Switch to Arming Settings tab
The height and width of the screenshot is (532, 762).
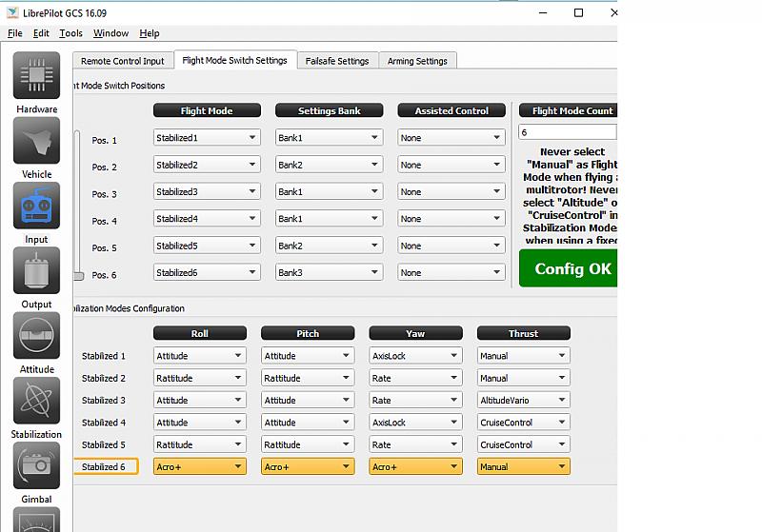417,61
